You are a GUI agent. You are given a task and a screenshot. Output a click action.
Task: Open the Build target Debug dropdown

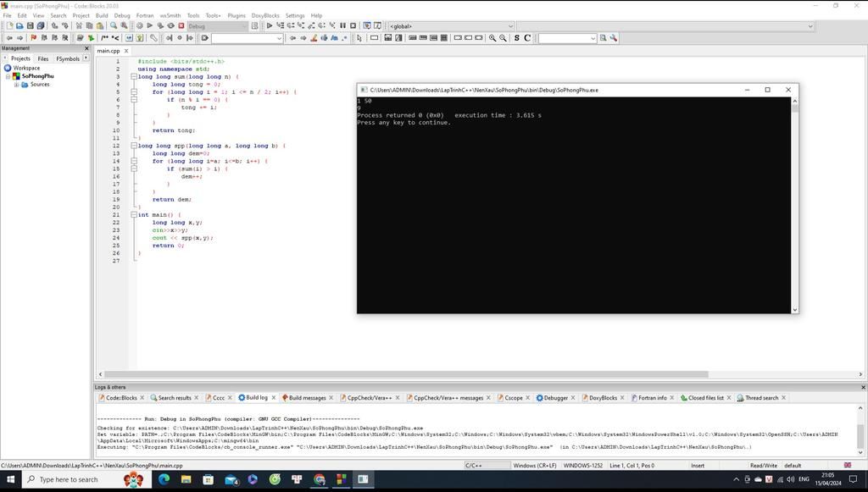point(218,26)
